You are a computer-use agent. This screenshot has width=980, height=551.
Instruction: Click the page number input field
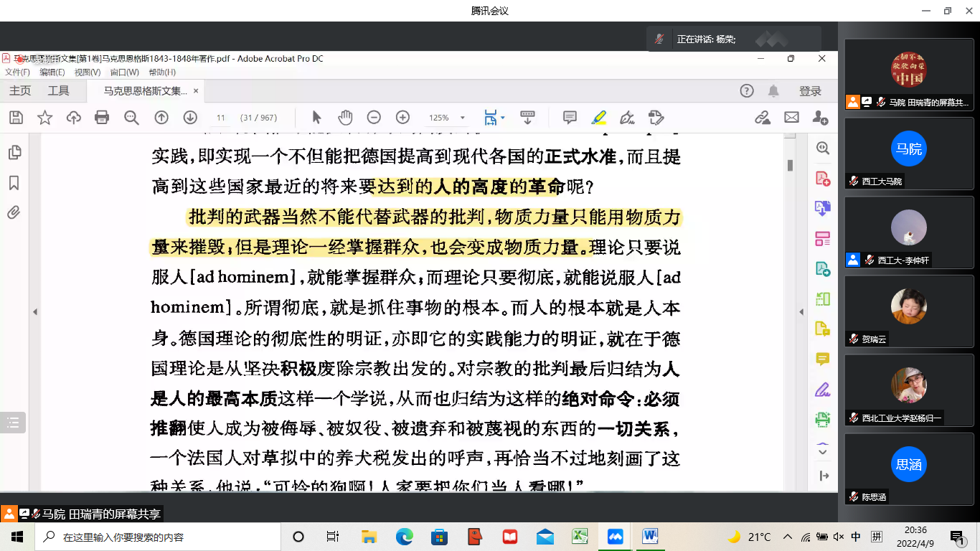(x=221, y=118)
